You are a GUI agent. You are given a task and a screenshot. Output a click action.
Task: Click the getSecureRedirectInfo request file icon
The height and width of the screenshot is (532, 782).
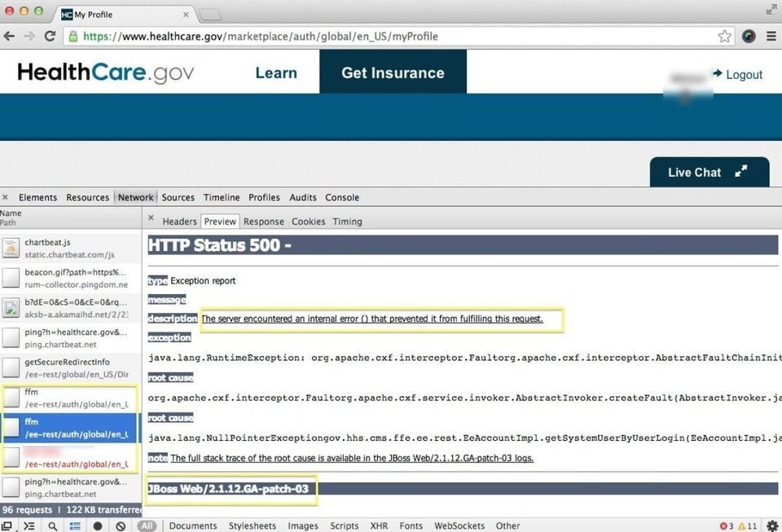pyautogui.click(x=11, y=367)
